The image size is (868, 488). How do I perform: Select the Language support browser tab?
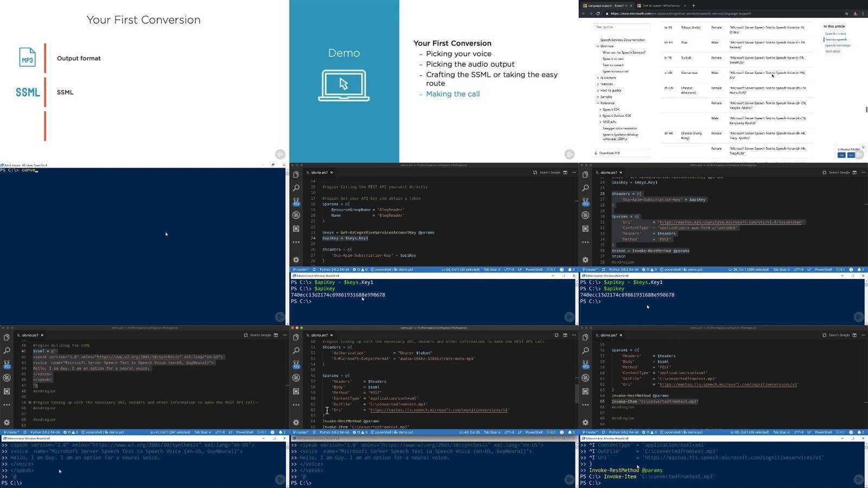point(605,5)
